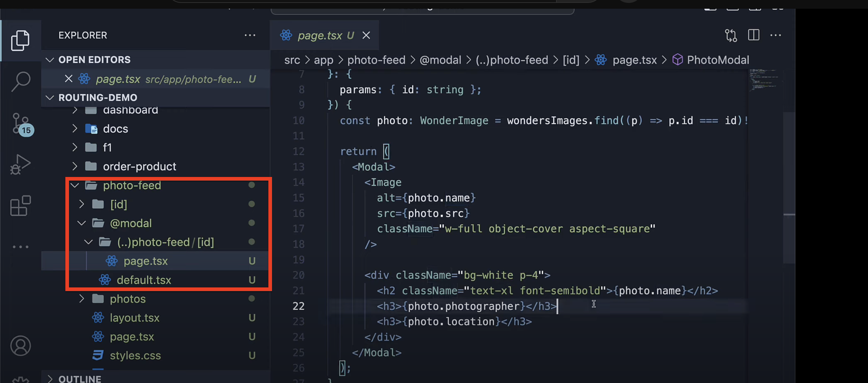Select page.tsx entry in Open Editors
868x383 pixels.
coord(155,78)
